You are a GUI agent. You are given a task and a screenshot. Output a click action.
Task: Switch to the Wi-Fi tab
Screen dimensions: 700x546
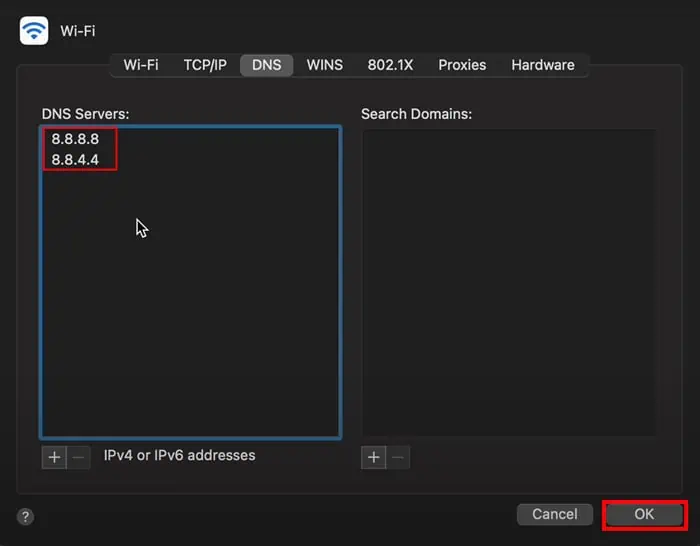pyautogui.click(x=141, y=65)
